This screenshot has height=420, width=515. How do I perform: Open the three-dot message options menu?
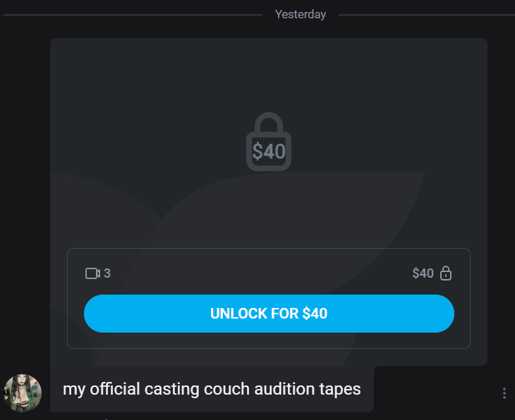[x=504, y=393]
